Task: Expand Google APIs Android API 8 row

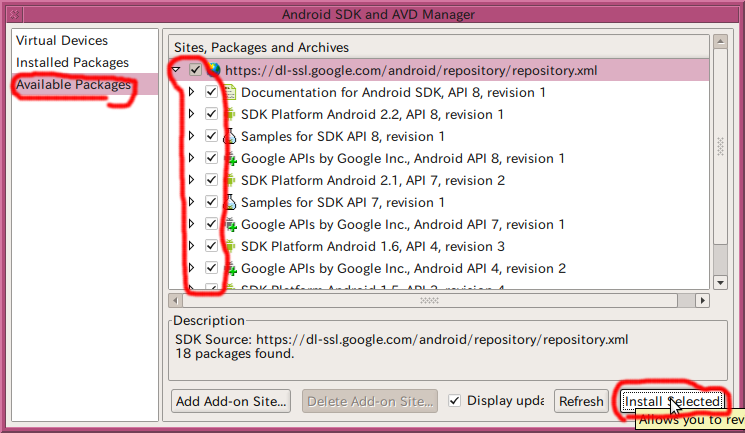Action: [x=191, y=158]
